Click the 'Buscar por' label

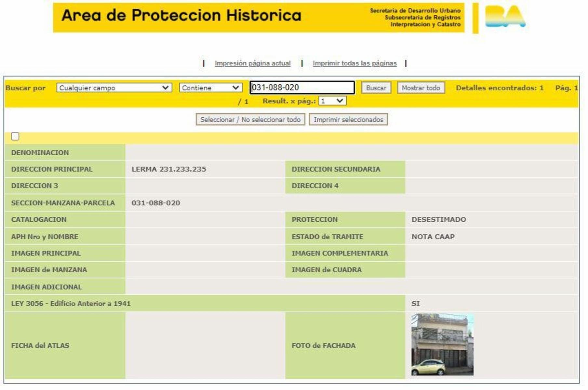pos(26,88)
